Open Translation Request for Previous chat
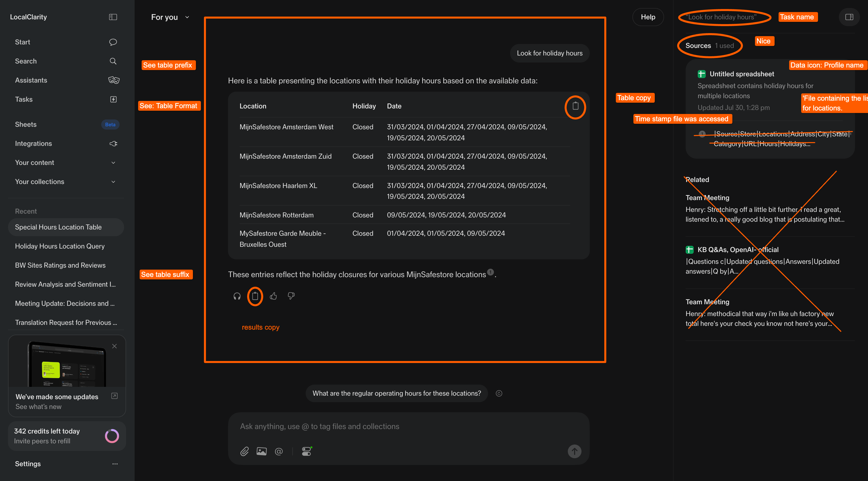The width and height of the screenshot is (868, 481). tap(66, 323)
